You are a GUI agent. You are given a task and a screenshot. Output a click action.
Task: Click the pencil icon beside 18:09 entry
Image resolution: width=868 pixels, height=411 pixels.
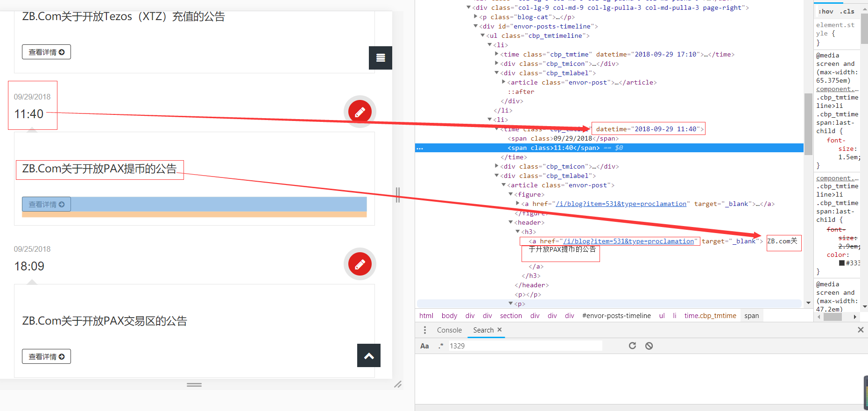tap(360, 264)
